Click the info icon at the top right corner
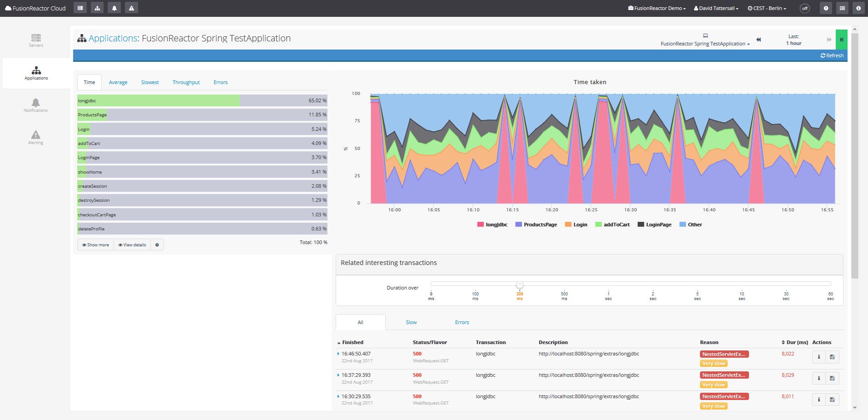This screenshot has width=868, height=420. [x=858, y=8]
